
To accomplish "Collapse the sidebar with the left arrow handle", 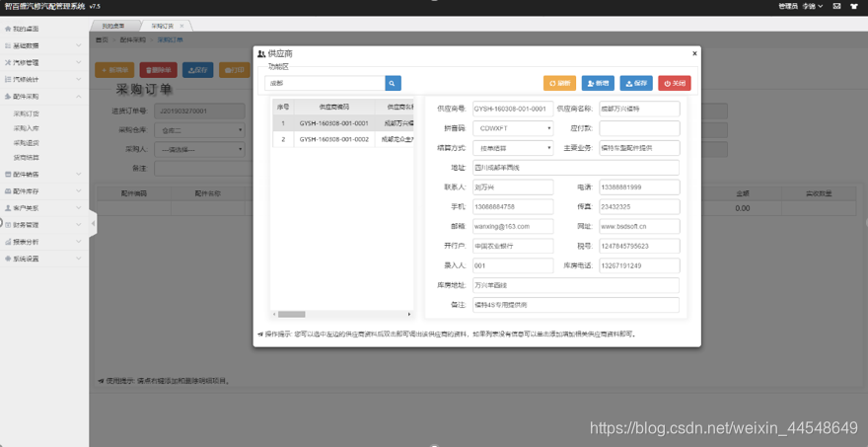I will coord(93,223).
